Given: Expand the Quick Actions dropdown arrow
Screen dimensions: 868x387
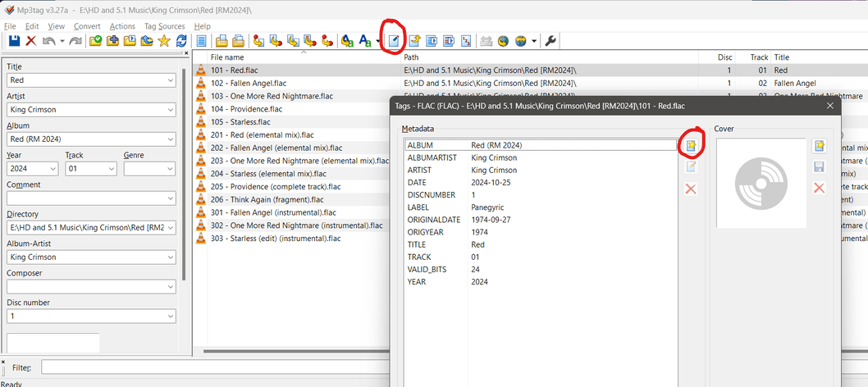Looking at the screenshot, I should (378, 41).
